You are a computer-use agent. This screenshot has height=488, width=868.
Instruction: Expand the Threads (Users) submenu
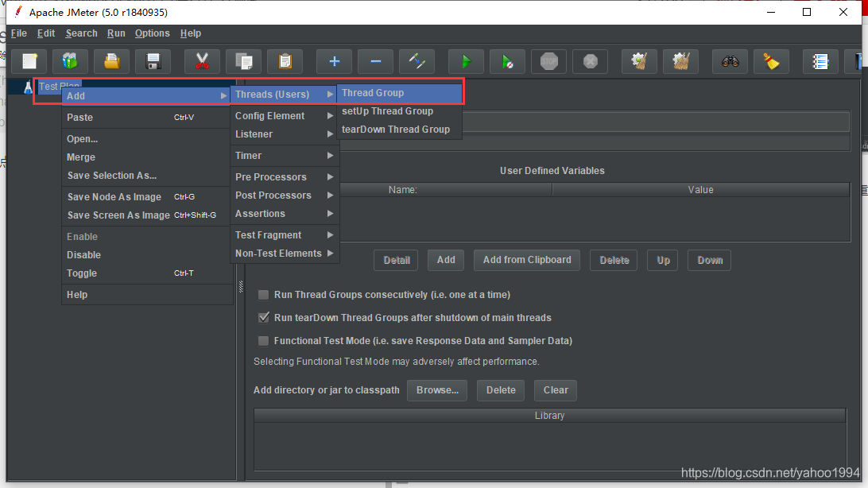(x=284, y=94)
